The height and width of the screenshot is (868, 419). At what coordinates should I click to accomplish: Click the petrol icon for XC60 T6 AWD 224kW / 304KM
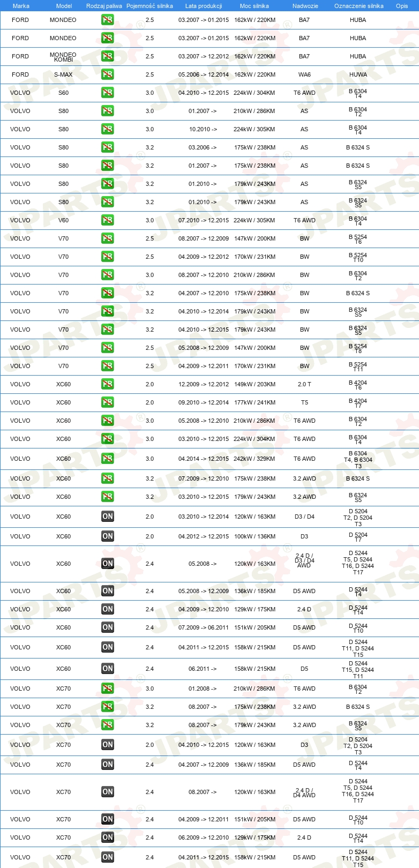[108, 439]
